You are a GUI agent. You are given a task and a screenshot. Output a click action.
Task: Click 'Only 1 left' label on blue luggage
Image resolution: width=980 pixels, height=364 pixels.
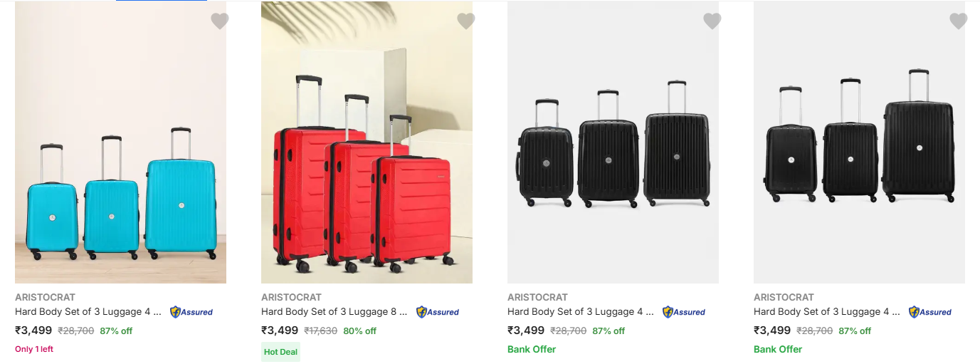(x=34, y=349)
